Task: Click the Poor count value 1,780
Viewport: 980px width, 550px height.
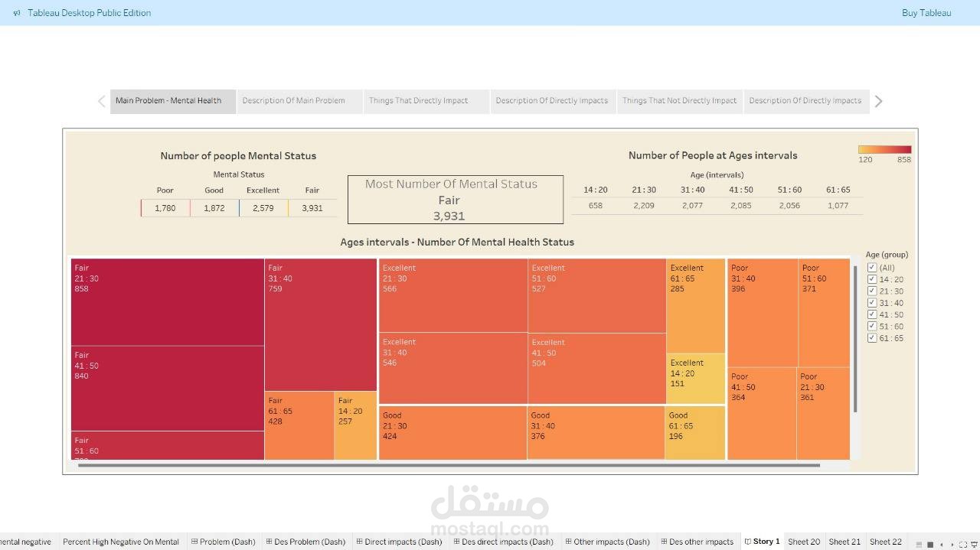Action: pyautogui.click(x=165, y=208)
